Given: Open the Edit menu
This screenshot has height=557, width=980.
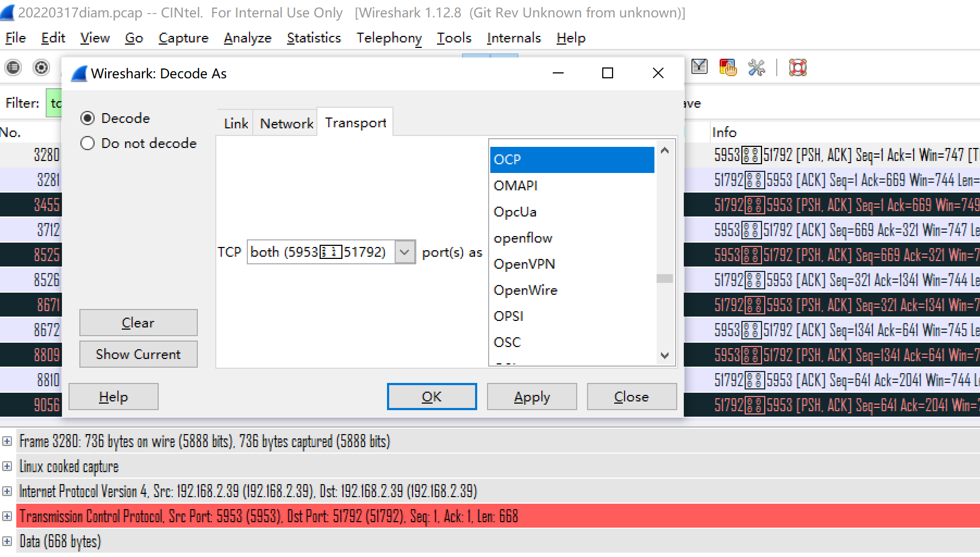Looking at the screenshot, I should pyautogui.click(x=53, y=38).
